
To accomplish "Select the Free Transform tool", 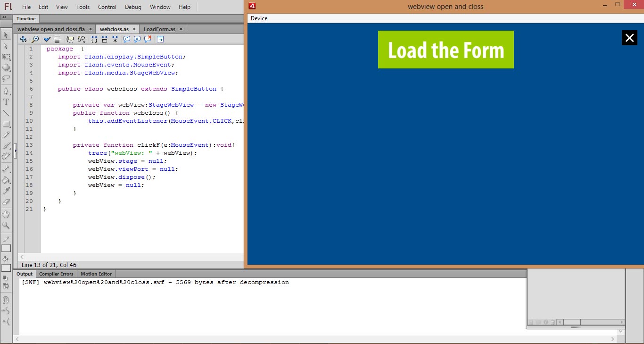I will click(6, 57).
